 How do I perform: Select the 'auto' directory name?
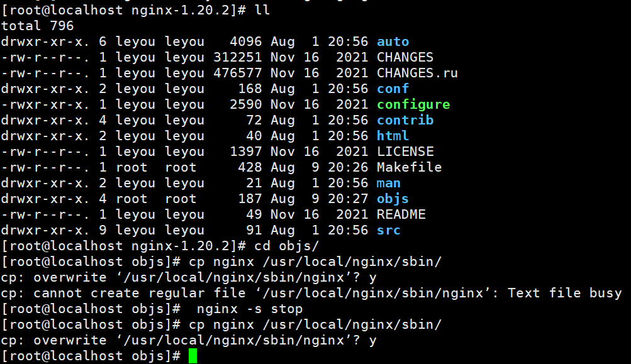point(393,42)
